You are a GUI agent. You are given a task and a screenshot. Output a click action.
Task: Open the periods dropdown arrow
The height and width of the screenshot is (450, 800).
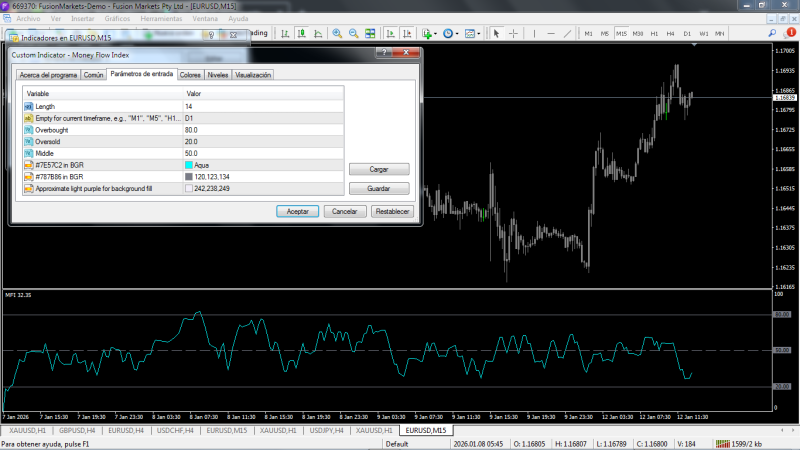(457, 34)
